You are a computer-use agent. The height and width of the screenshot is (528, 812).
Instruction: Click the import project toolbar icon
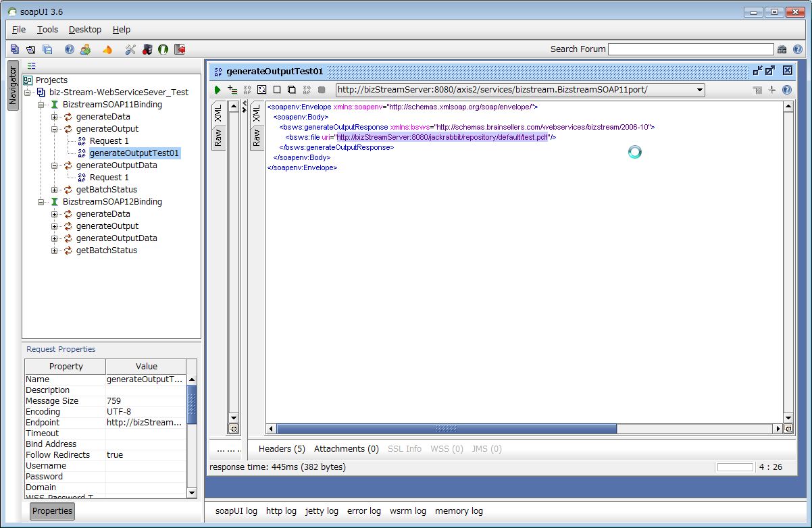tap(30, 49)
